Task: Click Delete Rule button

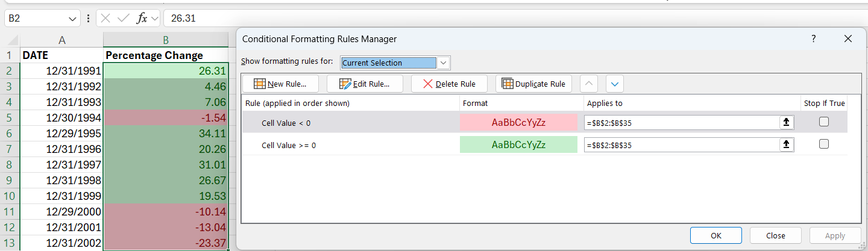Action: [x=449, y=84]
